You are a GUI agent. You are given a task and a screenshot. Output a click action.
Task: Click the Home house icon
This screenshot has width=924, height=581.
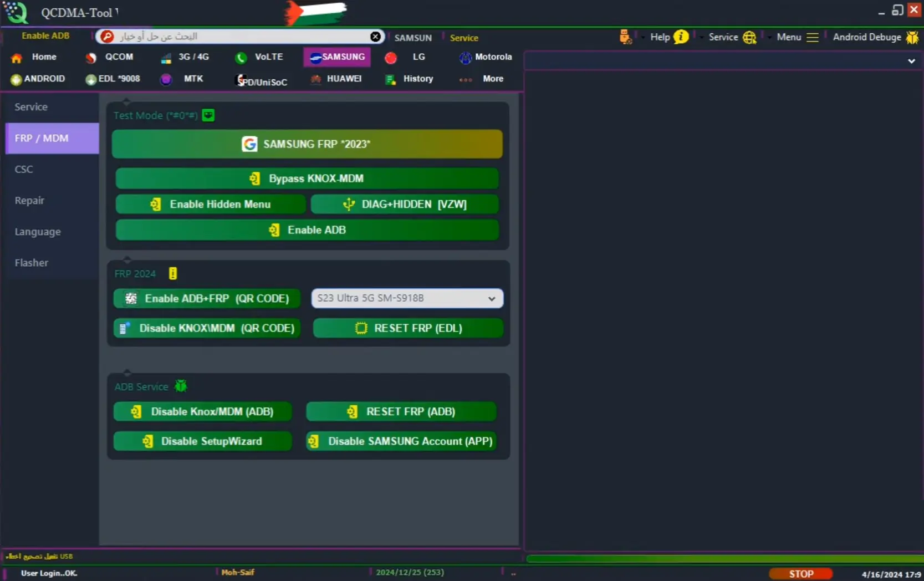coord(17,58)
